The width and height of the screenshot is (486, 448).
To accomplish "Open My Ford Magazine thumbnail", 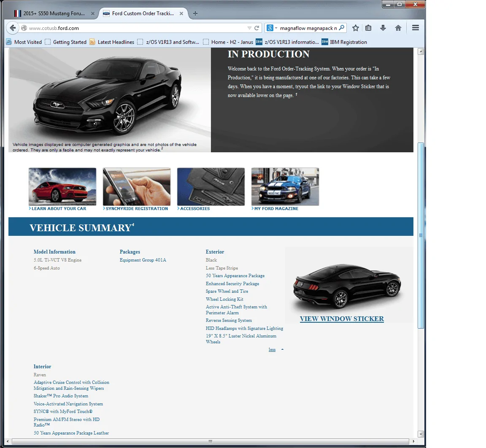I will point(285,186).
